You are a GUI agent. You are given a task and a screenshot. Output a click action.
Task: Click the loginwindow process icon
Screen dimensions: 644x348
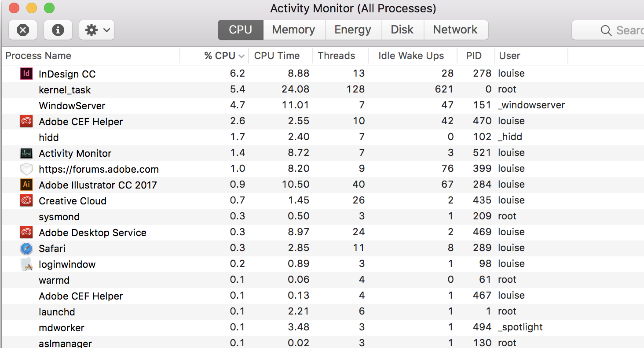[26, 264]
